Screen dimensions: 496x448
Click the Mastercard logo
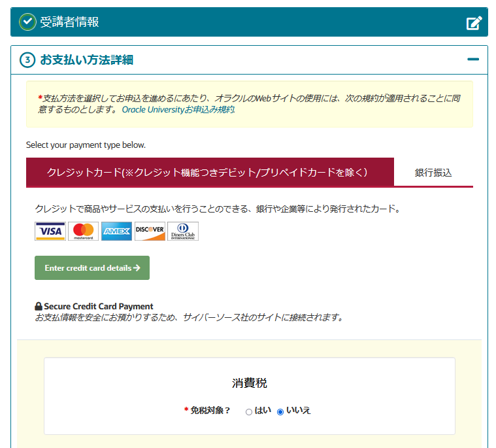point(83,232)
